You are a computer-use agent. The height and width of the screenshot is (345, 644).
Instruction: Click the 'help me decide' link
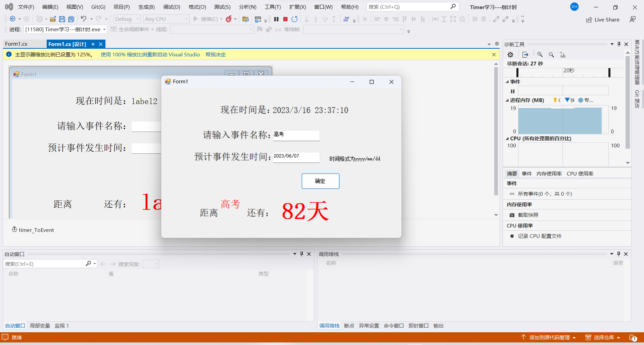216,54
